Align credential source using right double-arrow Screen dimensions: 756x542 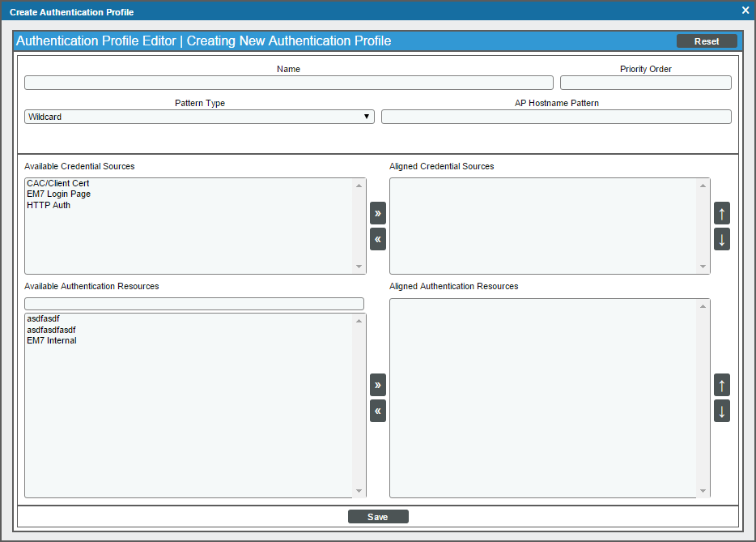377,213
